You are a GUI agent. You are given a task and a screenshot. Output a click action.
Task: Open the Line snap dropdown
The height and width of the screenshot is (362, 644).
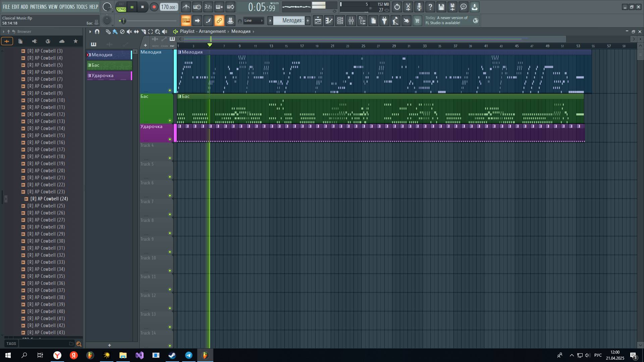254,21
